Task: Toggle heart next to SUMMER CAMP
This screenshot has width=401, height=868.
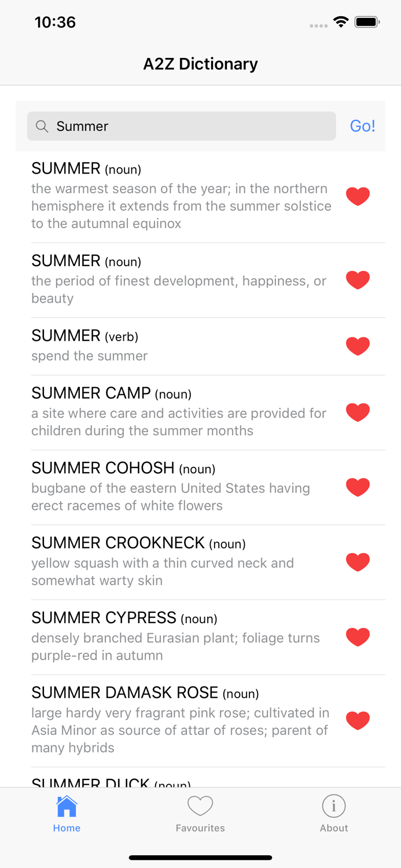Action: pyautogui.click(x=358, y=413)
